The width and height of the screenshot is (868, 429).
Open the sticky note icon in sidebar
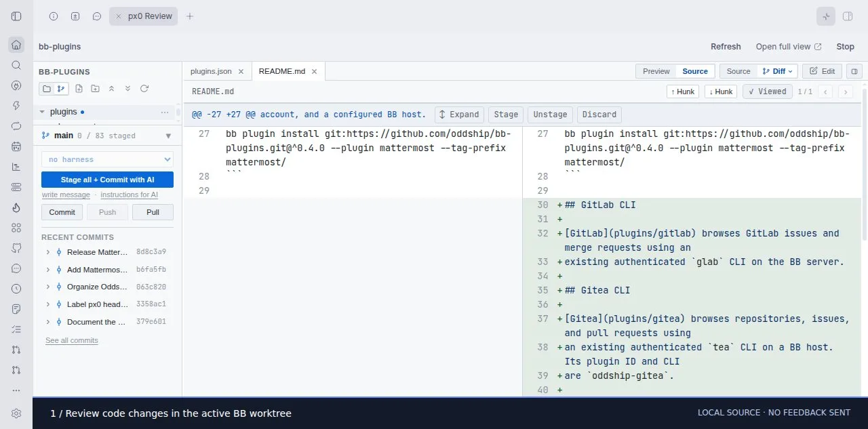pos(16,309)
